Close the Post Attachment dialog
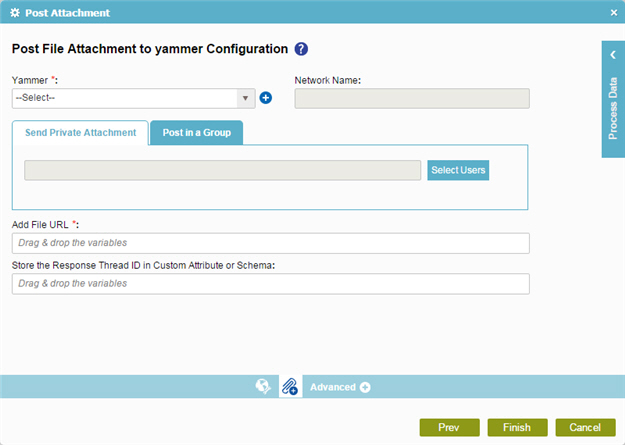The image size is (625, 445). (614, 13)
